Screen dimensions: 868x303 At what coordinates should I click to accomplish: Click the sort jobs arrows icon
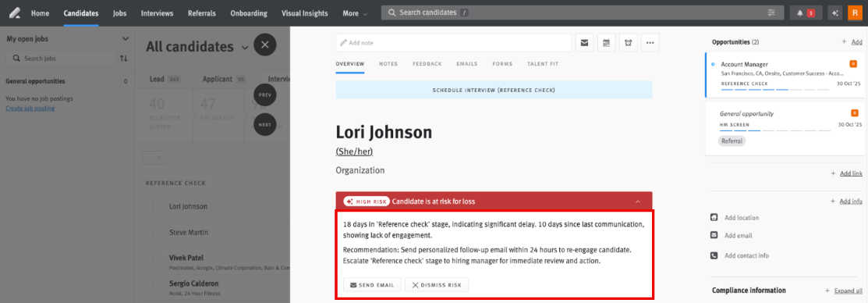pyautogui.click(x=123, y=58)
